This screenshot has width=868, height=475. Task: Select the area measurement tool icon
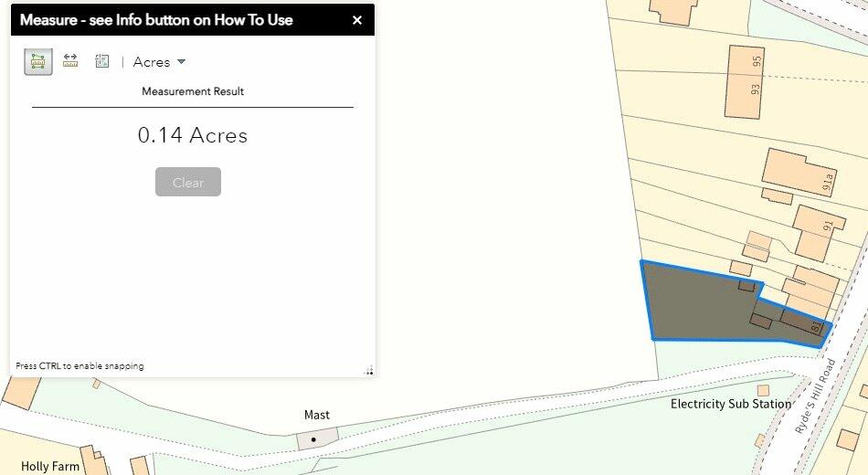coord(37,61)
